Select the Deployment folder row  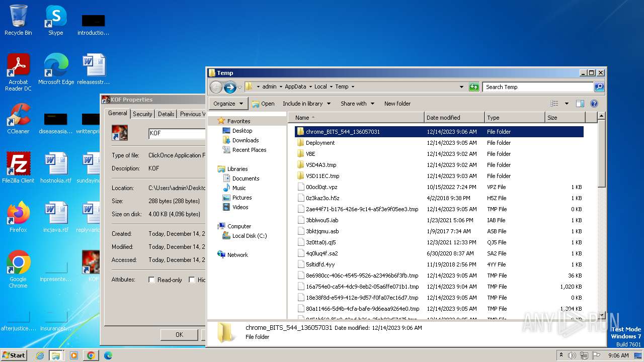coord(439,143)
